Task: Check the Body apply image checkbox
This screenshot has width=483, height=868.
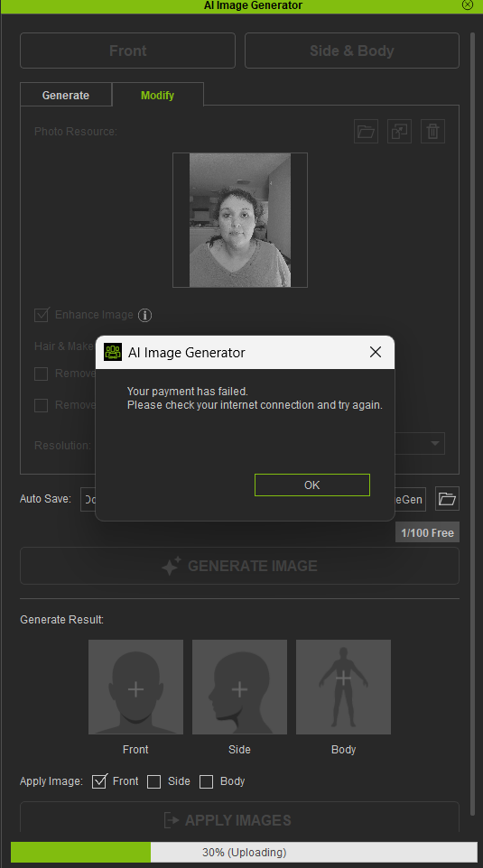Action: 206,781
